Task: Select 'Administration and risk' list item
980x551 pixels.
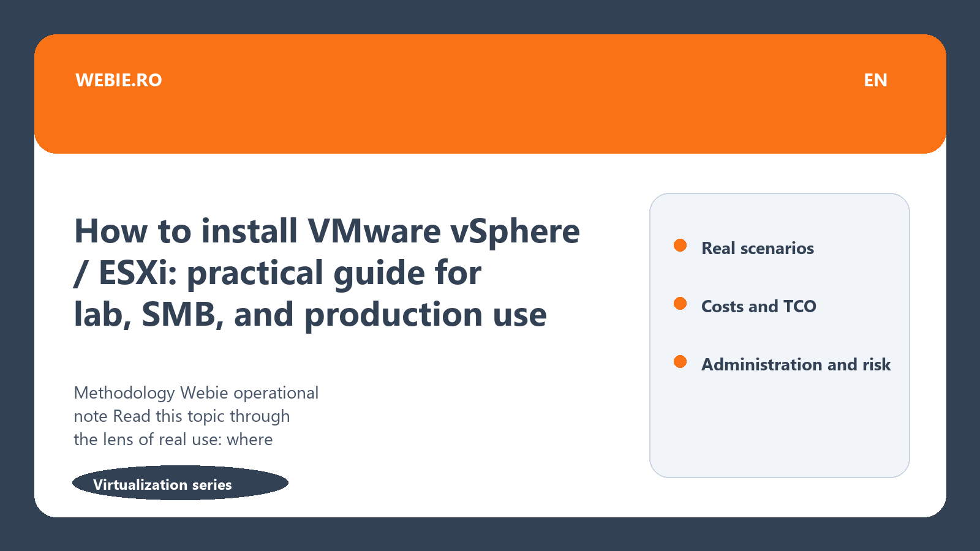Action: pyautogui.click(x=796, y=364)
